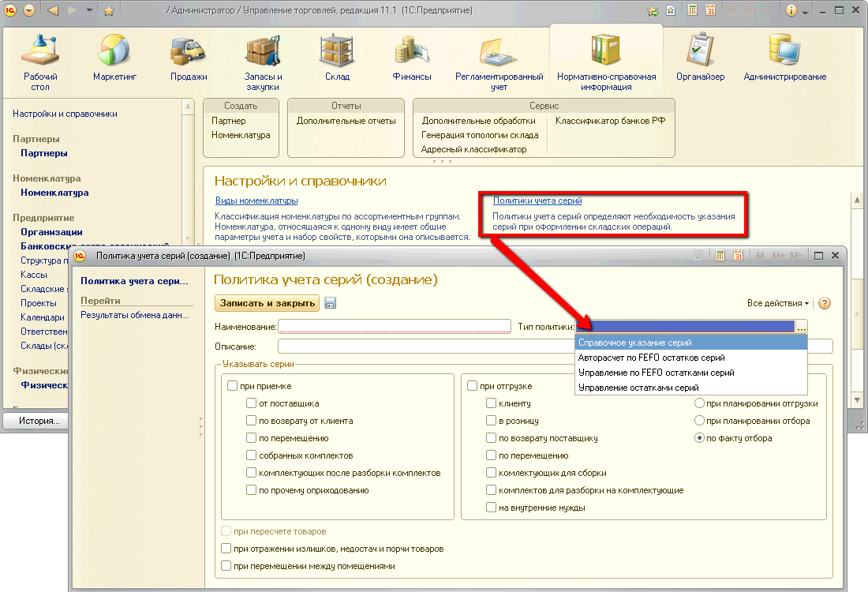Select по факту отбора radio button
This screenshot has width=868, height=592.
[699, 437]
